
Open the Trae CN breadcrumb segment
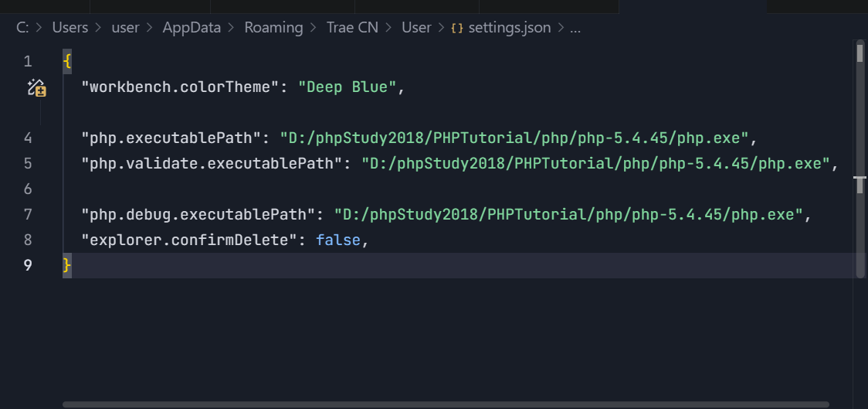click(352, 28)
